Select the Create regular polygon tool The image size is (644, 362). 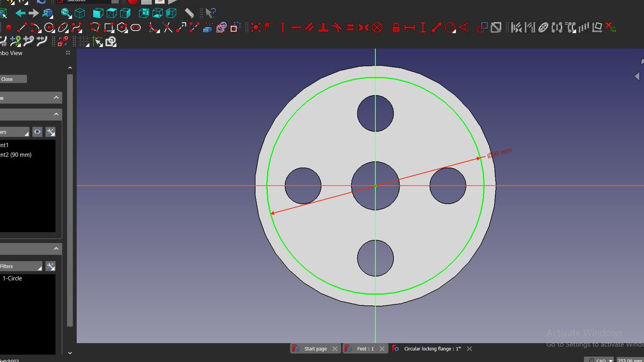122,27
